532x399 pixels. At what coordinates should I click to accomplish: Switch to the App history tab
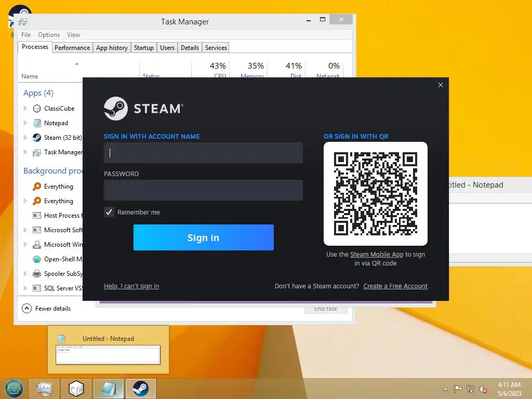click(x=112, y=48)
